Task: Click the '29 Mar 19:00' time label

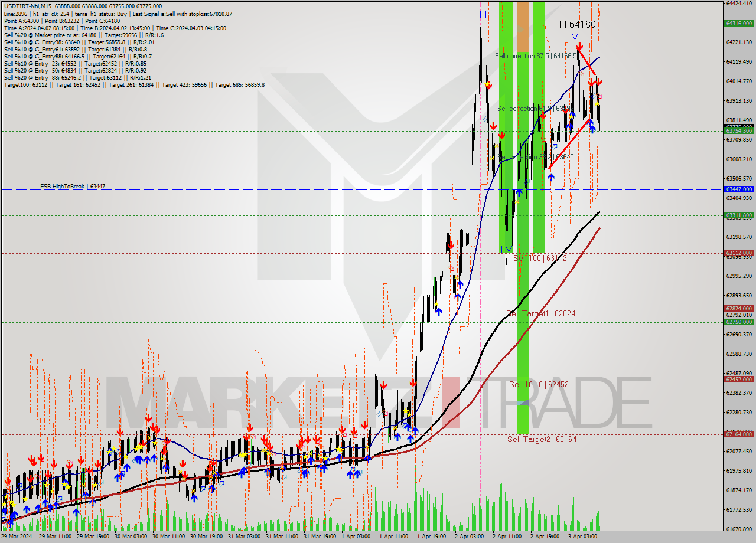Action: click(93, 537)
